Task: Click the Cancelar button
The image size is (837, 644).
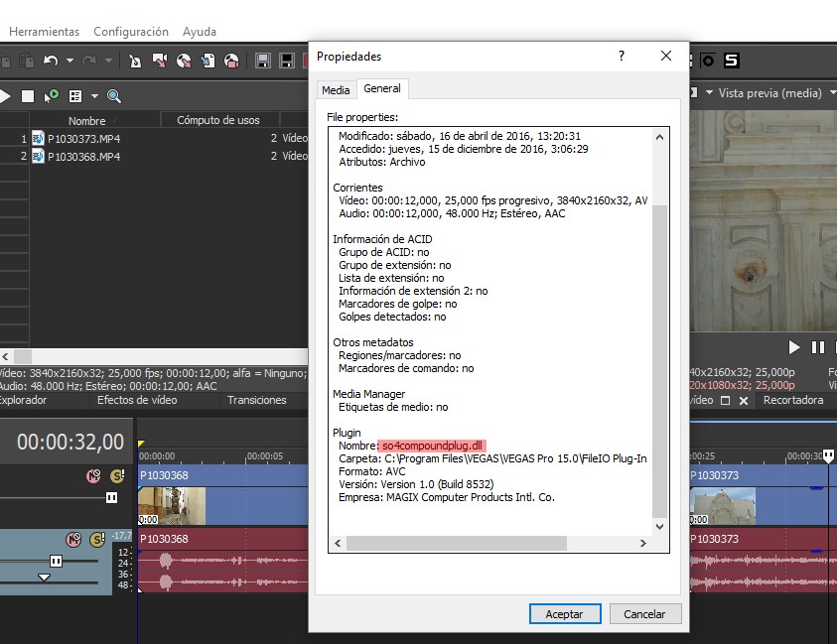Action: pos(644,614)
